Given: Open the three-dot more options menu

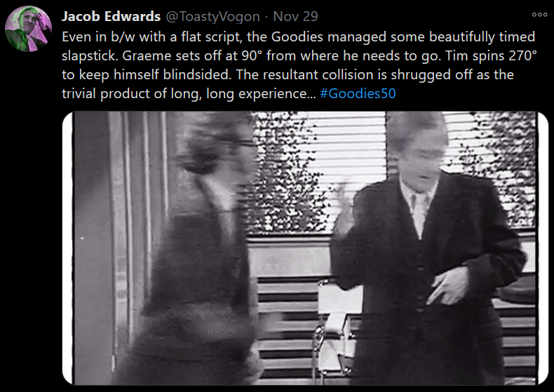Looking at the screenshot, I should (539, 15).
